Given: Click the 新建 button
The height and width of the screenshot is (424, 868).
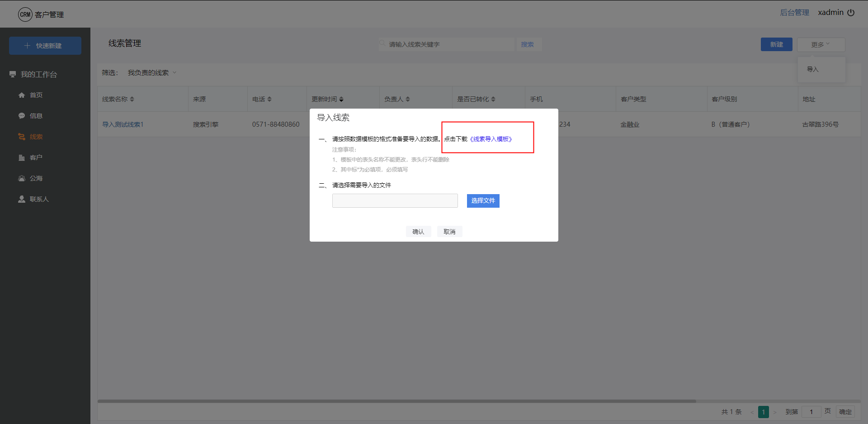Looking at the screenshot, I should (776, 44).
